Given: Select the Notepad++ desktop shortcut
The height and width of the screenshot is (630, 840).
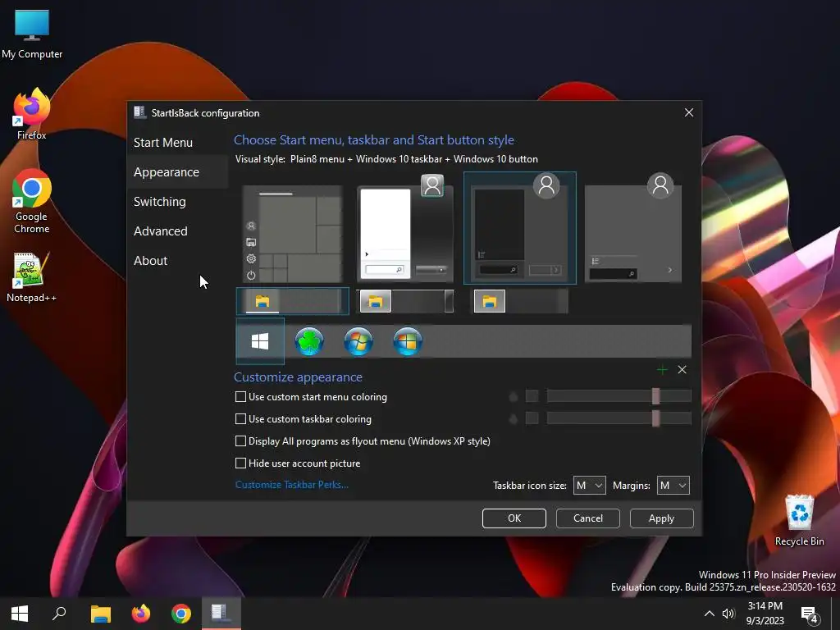Looking at the screenshot, I should (32, 277).
